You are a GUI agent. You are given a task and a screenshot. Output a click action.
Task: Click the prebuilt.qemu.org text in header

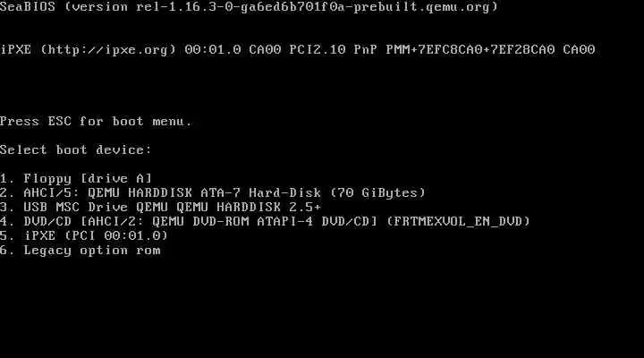pyautogui.click(x=422, y=6)
